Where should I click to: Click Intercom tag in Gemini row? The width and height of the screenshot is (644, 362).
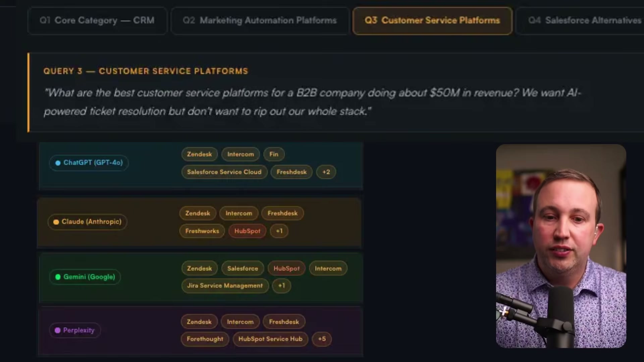328,268
